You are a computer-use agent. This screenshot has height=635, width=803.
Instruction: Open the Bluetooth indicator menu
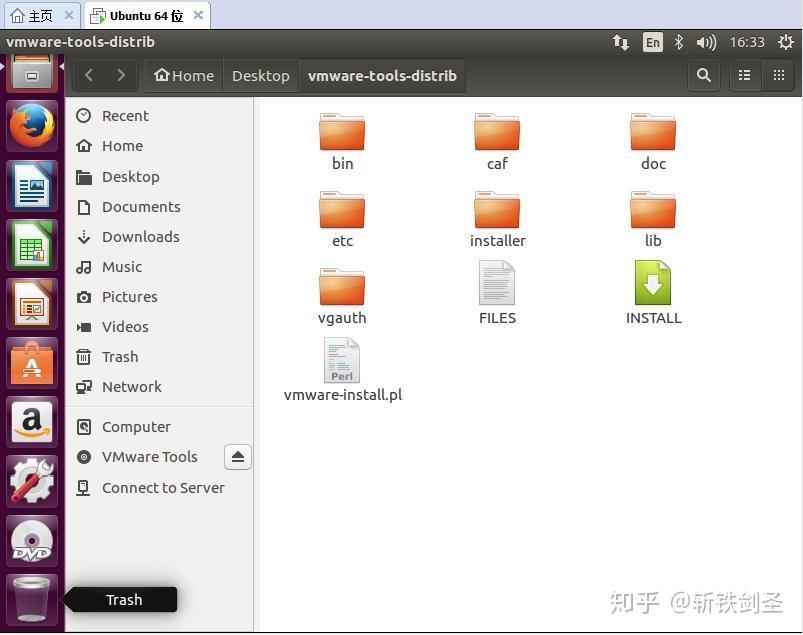(x=679, y=42)
